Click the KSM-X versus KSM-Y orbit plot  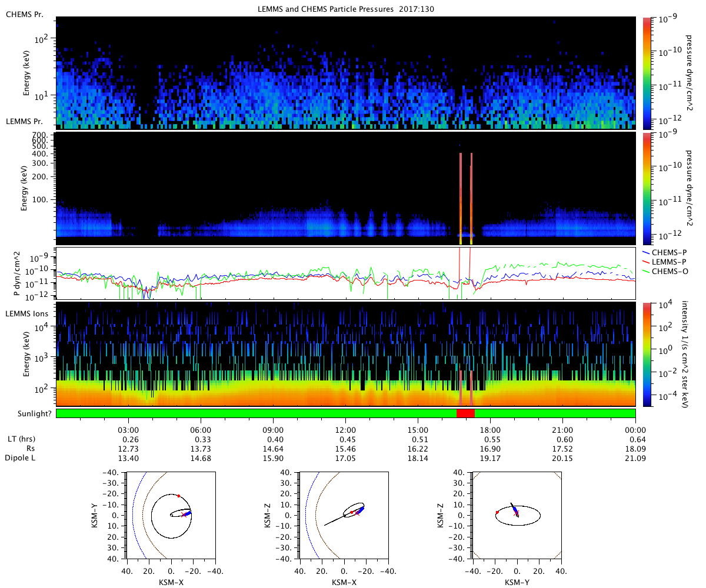coord(171,515)
